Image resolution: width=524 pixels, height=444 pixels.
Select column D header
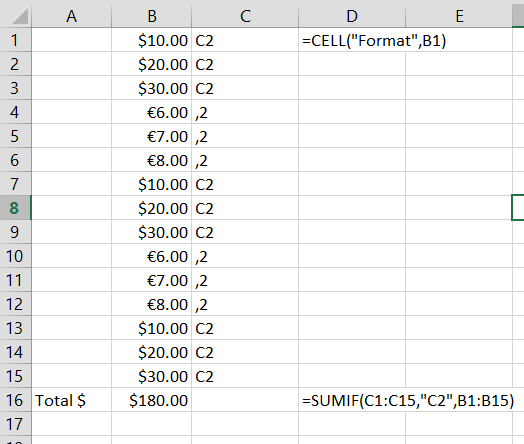(x=352, y=16)
